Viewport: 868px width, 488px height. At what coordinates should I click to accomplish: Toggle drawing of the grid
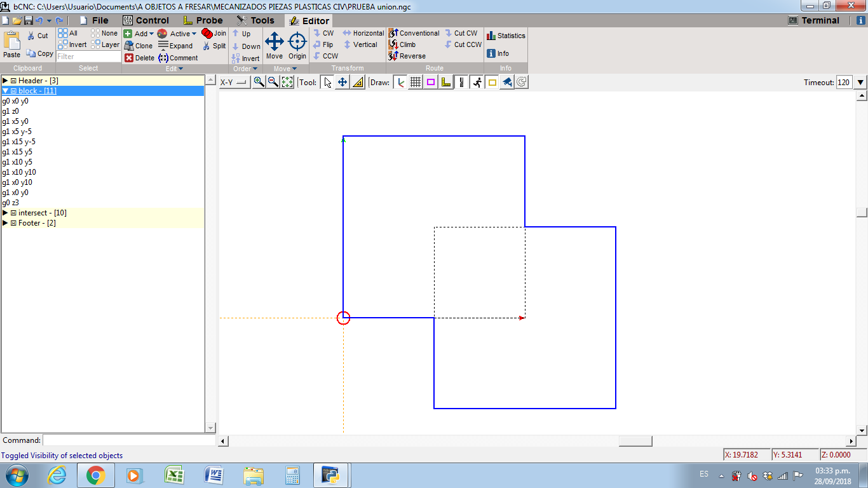(x=415, y=82)
